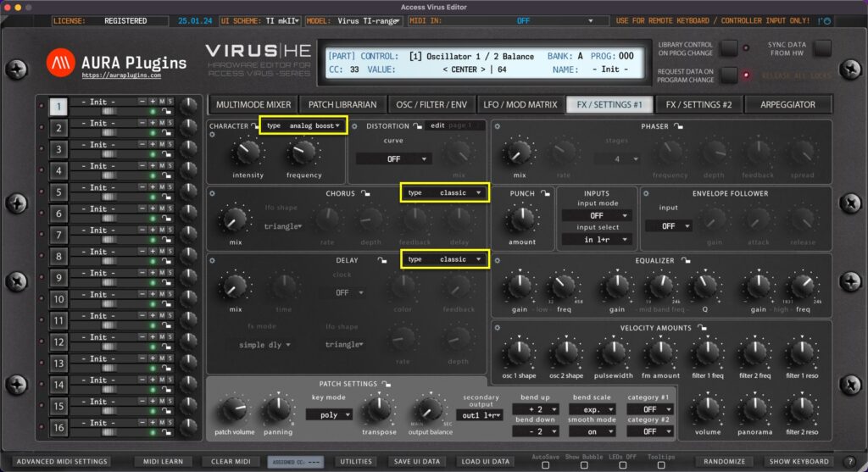Toggle Sync Data From HW button
This screenshot has width=868, height=472.
(822, 48)
